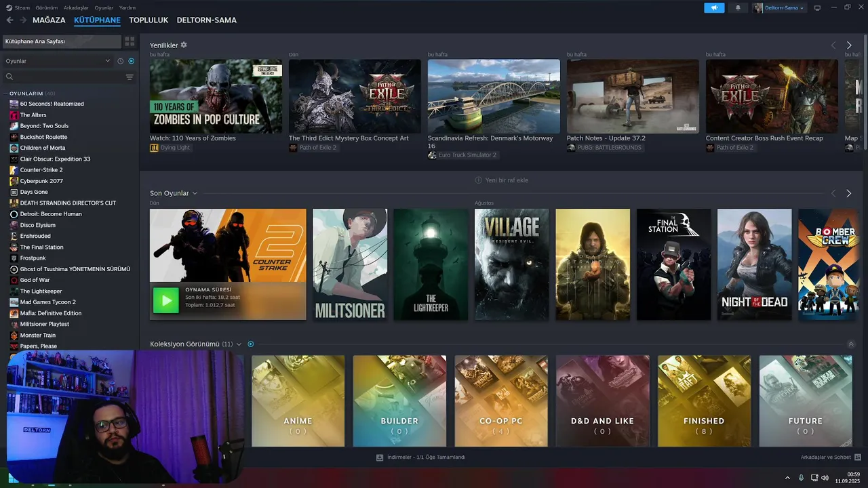Viewport: 868px width, 488px height.
Task: Click the Kütüphane Ana Sayfası button
Action: (61, 41)
